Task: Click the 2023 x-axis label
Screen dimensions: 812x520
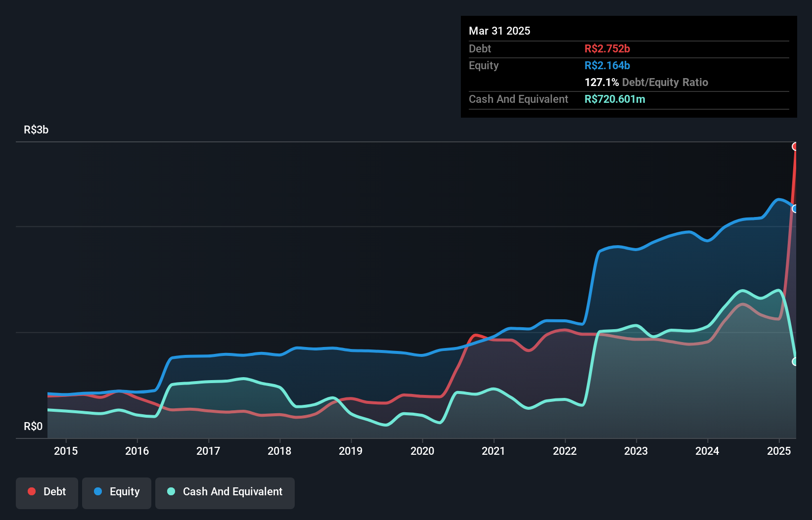Action: point(636,451)
